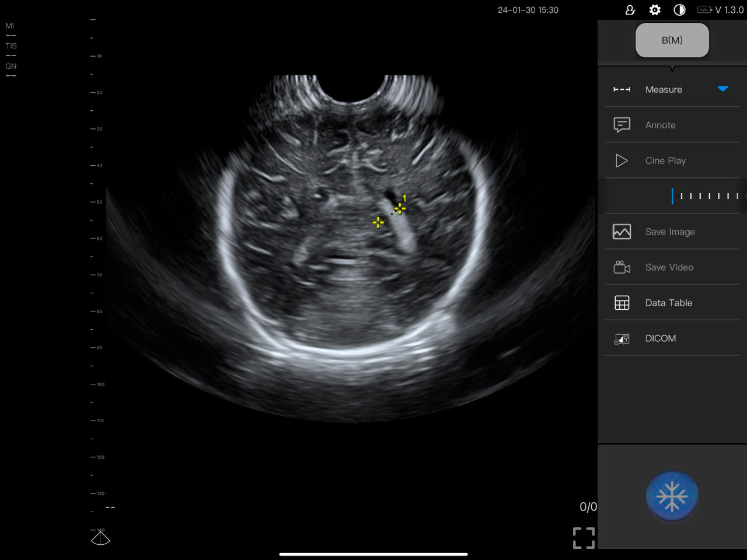This screenshot has width=747, height=560.
Task: Click the Measure caliper icon
Action: [622, 89]
